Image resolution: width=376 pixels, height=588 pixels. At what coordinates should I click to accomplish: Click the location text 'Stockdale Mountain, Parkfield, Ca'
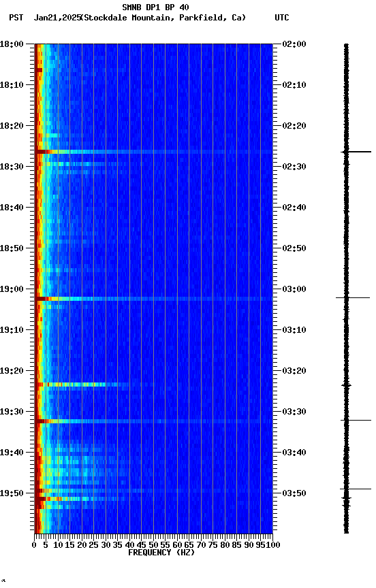tap(163, 18)
